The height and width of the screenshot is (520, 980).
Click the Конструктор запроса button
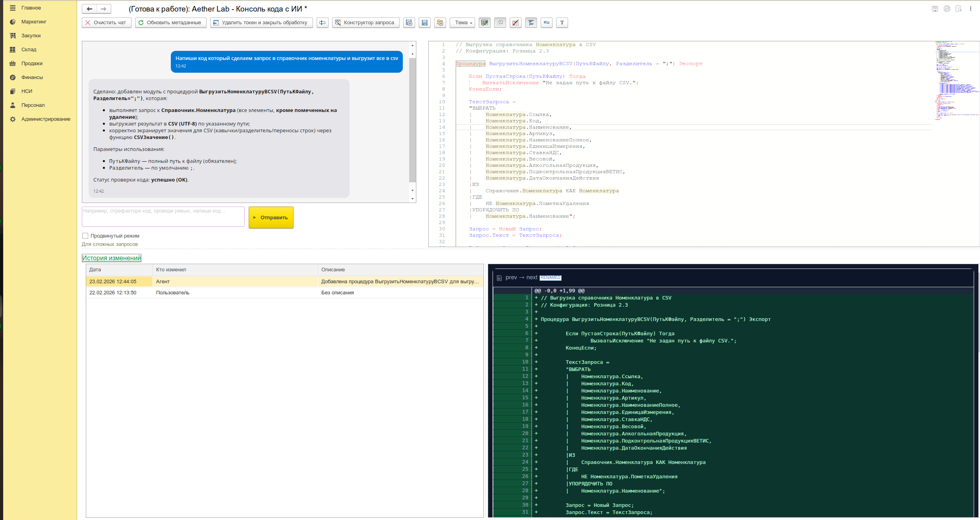pos(365,23)
